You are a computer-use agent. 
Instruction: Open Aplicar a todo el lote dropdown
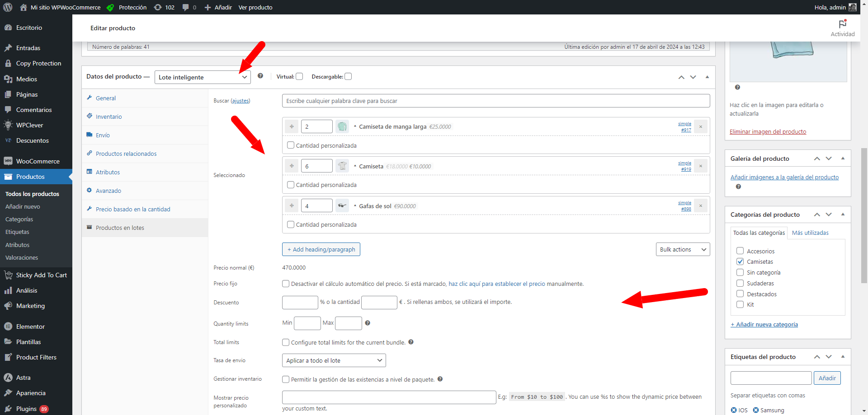pyautogui.click(x=334, y=360)
